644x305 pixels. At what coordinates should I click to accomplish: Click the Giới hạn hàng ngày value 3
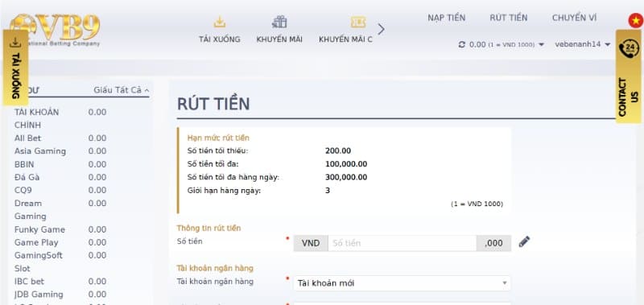click(328, 191)
